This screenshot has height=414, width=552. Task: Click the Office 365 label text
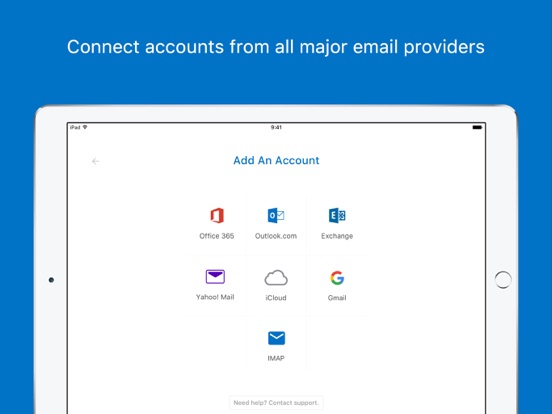[217, 236]
